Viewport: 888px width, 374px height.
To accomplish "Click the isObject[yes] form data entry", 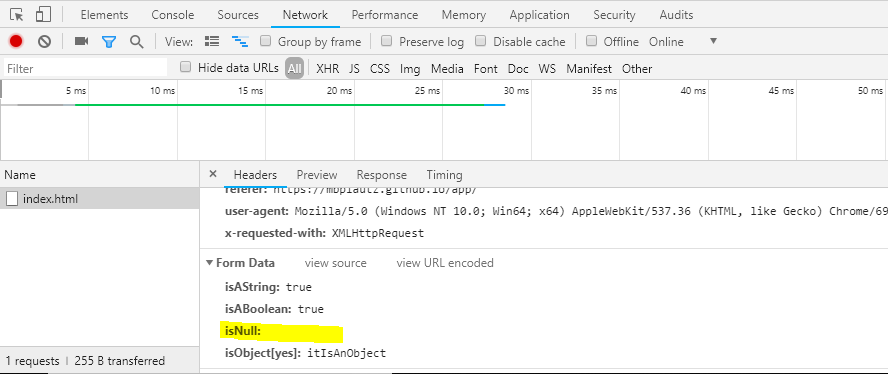I will 305,353.
